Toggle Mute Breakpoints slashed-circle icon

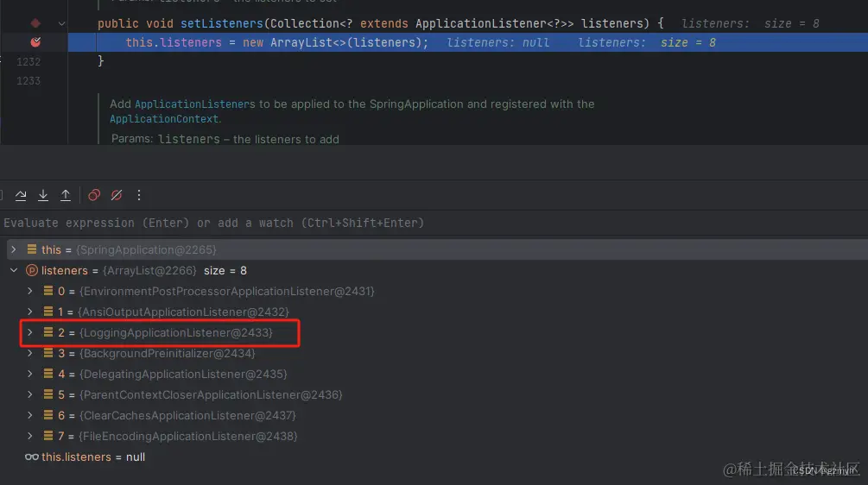117,195
